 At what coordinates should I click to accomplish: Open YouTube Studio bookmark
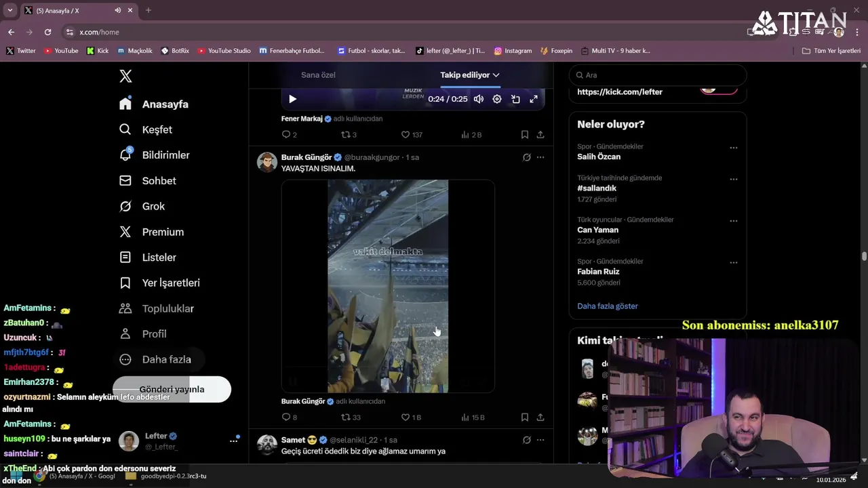pyautogui.click(x=224, y=51)
